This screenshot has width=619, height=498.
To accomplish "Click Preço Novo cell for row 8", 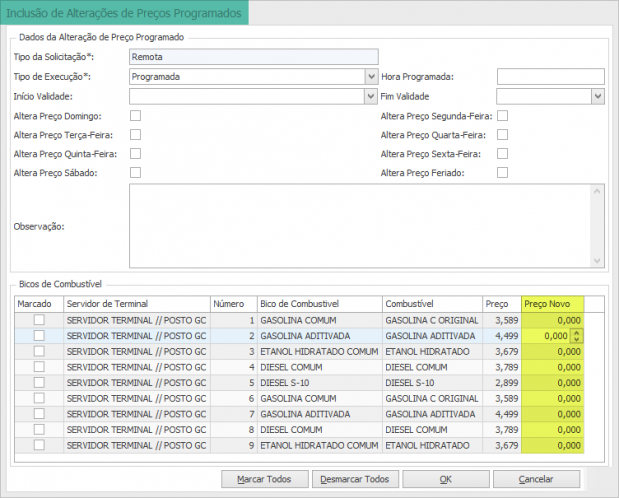I will 552,429.
